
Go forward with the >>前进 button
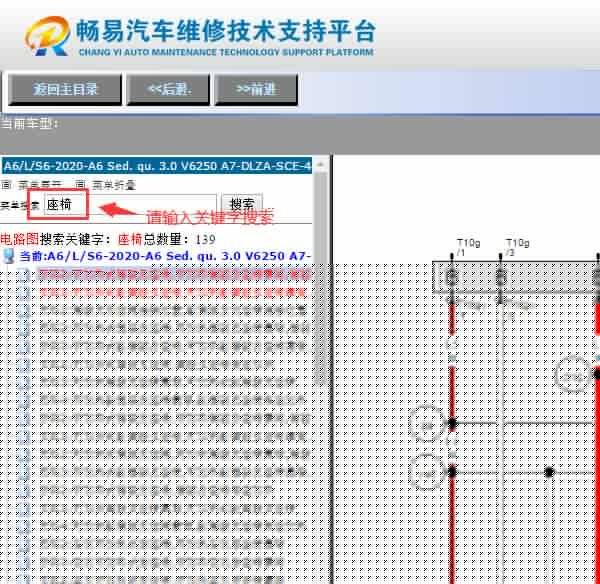pos(256,90)
